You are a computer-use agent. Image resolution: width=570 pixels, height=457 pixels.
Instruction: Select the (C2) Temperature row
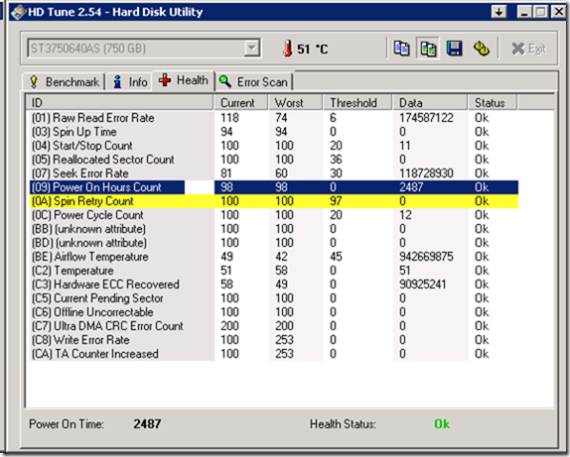click(x=274, y=270)
